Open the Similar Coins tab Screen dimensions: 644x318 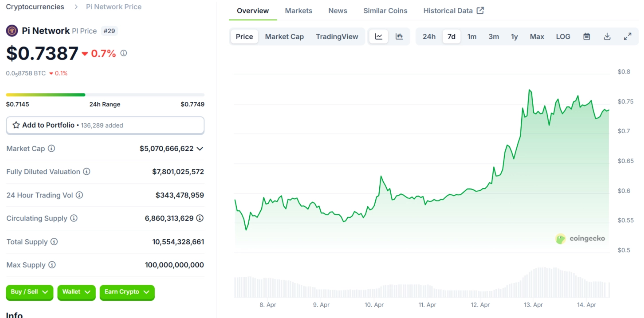(x=385, y=11)
